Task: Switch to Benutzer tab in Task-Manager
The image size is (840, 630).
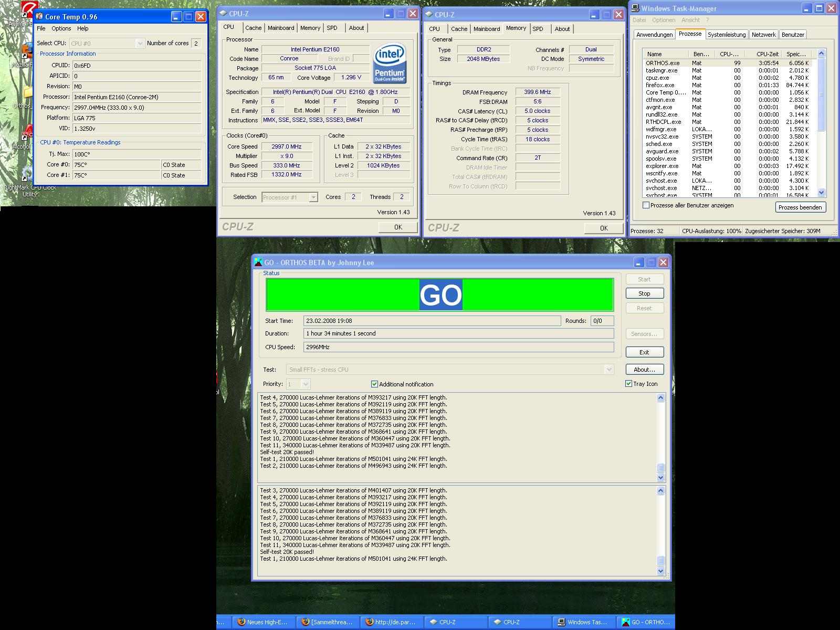Action: click(x=793, y=35)
